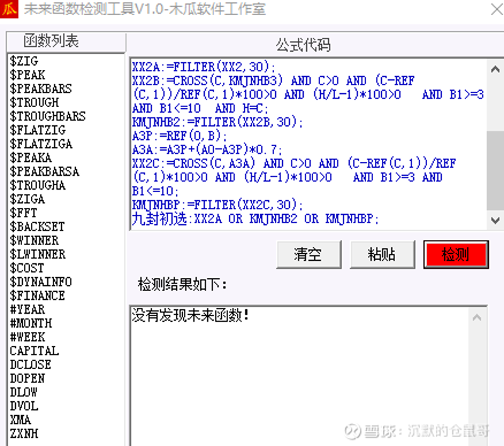Viewport: 504px width, 446px height.
Task: Click the 没有发现未来函数 result text
Action: (x=191, y=316)
